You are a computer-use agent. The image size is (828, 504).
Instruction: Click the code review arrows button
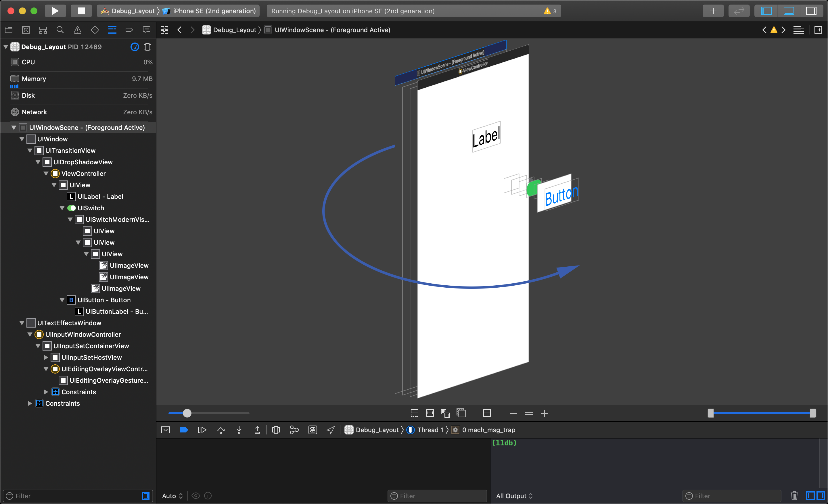pyautogui.click(x=739, y=11)
